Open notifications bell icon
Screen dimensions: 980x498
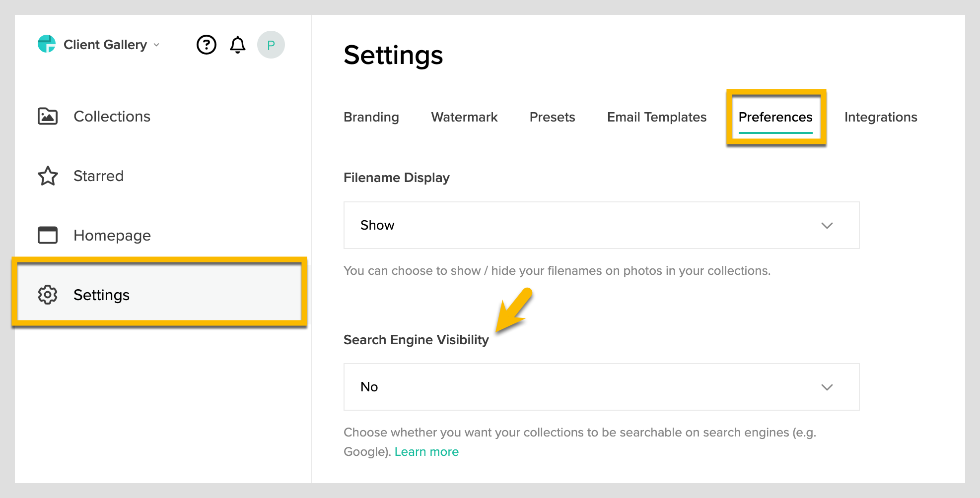point(238,45)
